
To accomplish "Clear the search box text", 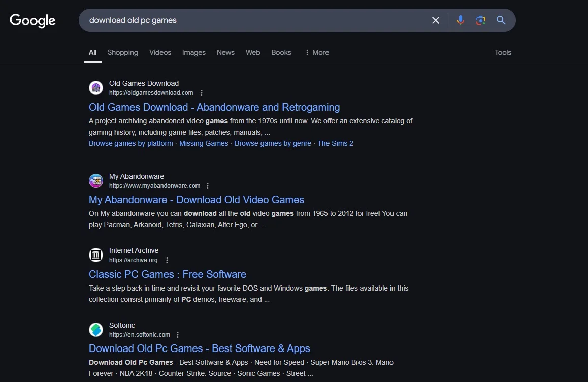I will point(435,20).
